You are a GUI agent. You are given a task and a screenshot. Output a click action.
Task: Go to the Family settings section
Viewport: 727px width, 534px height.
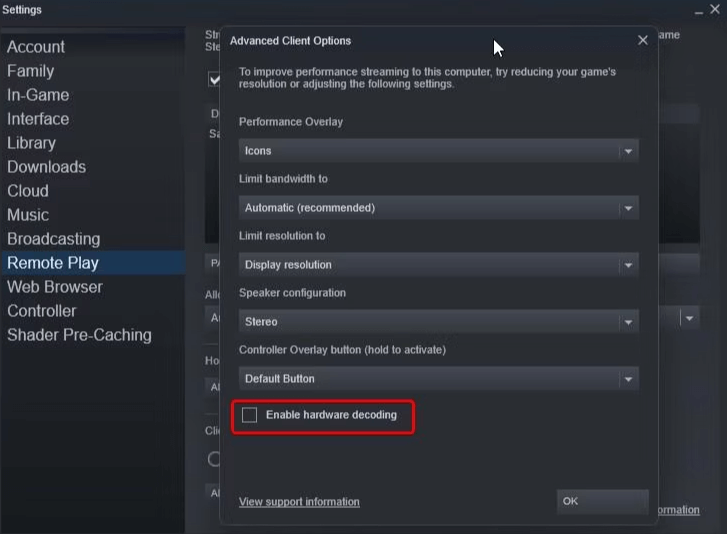coord(31,71)
